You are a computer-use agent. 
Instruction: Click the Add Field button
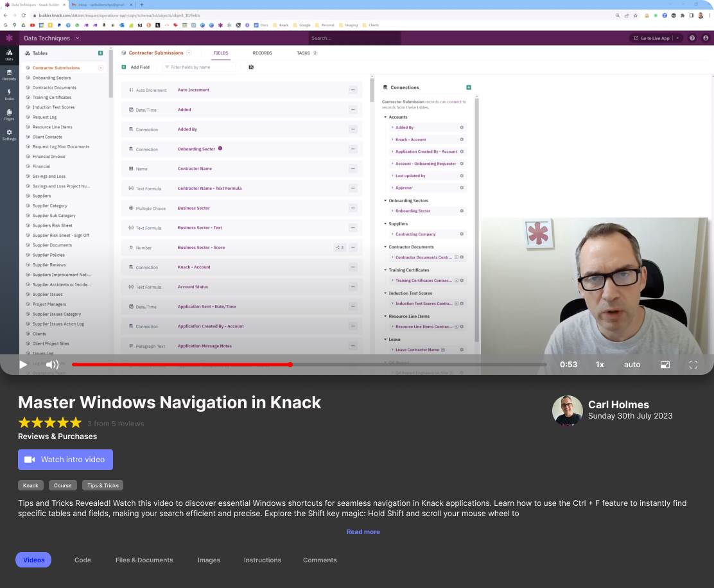coord(135,67)
